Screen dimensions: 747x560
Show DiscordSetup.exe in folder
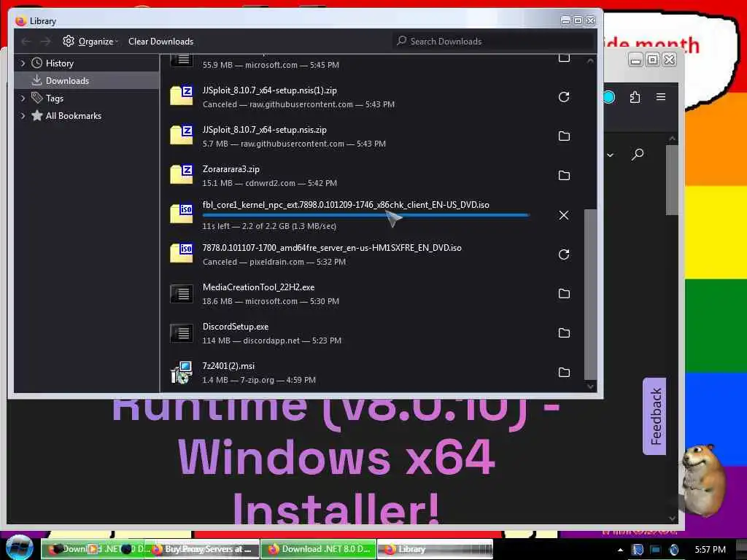tap(564, 333)
